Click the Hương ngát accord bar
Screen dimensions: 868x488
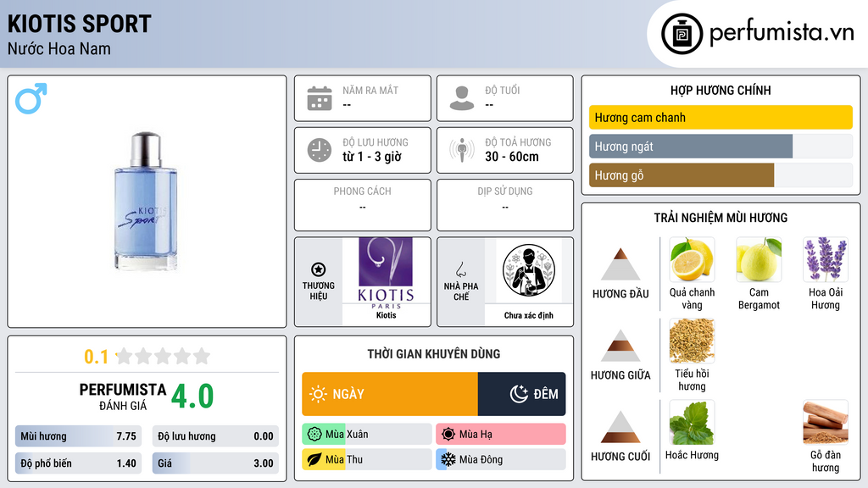click(721, 147)
